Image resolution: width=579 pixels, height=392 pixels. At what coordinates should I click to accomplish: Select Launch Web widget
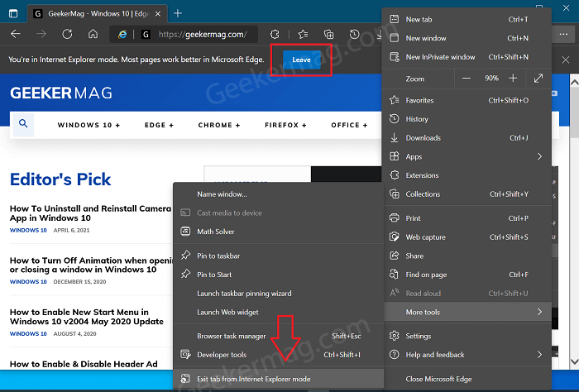[279, 313]
